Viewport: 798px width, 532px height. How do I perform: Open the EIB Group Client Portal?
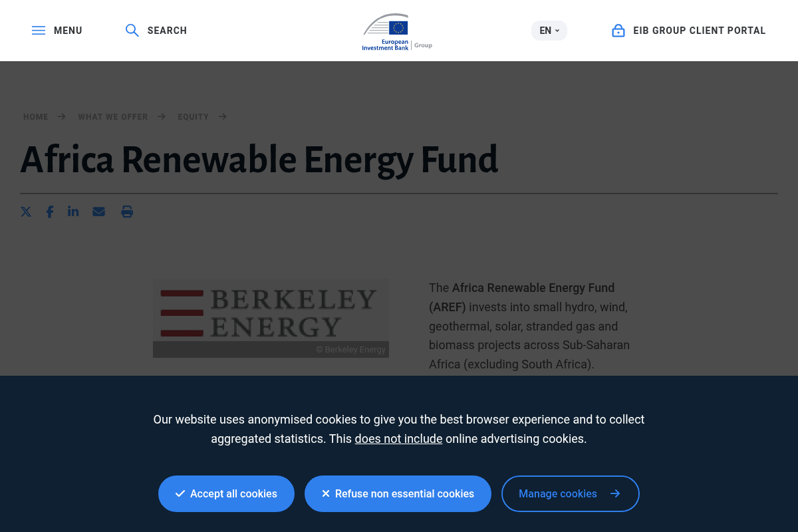(x=688, y=30)
